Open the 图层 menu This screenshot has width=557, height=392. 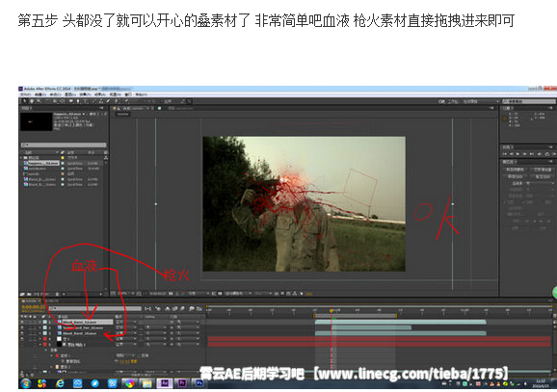point(70,94)
